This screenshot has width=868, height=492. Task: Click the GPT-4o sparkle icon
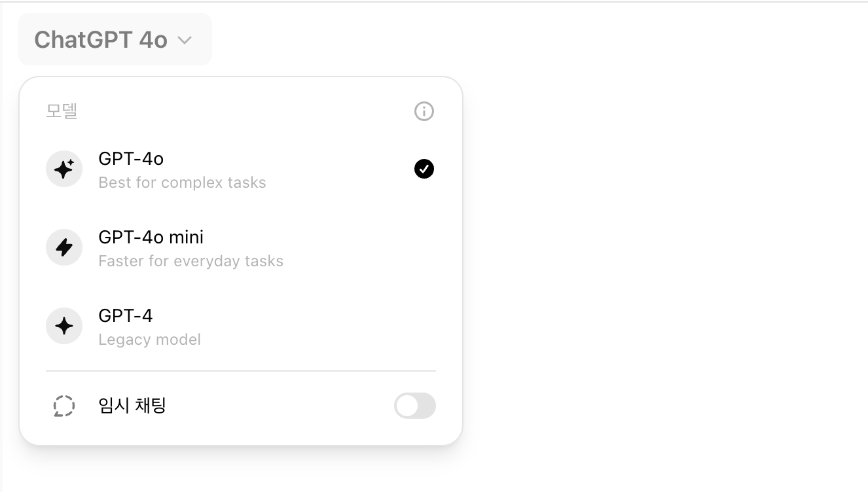pyautogui.click(x=64, y=169)
